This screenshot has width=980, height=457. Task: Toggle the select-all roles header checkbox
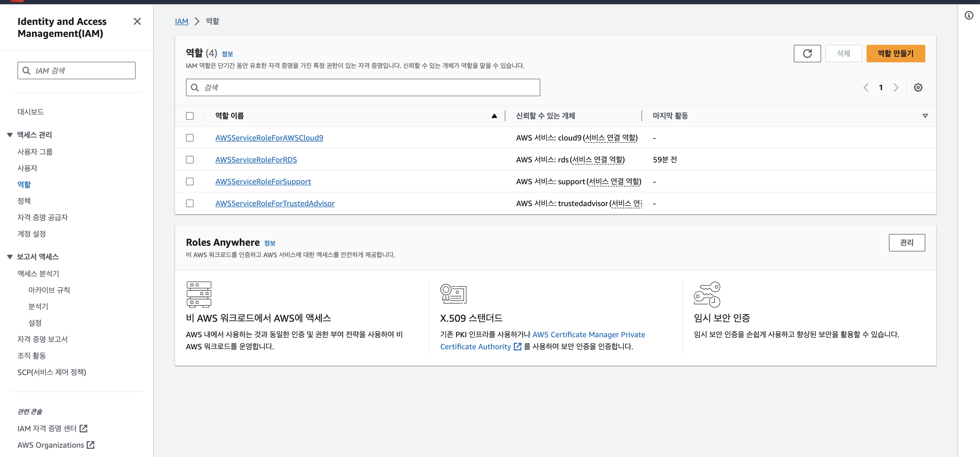189,116
